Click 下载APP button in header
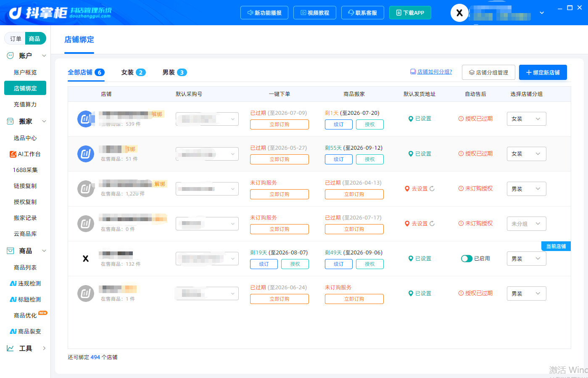588x378 pixels. pyautogui.click(x=410, y=13)
